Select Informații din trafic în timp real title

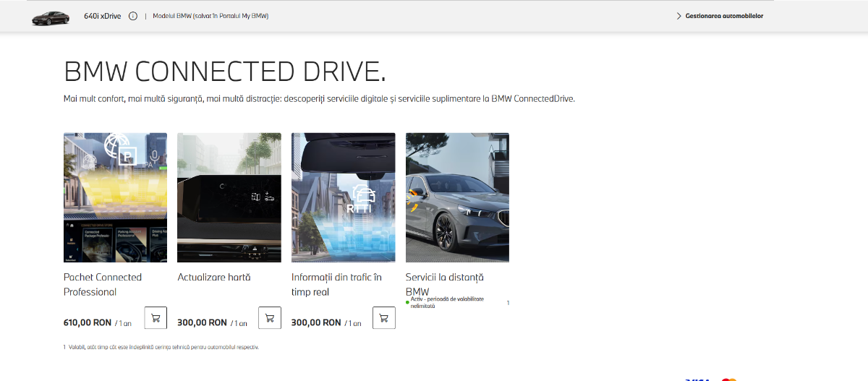[336, 285]
